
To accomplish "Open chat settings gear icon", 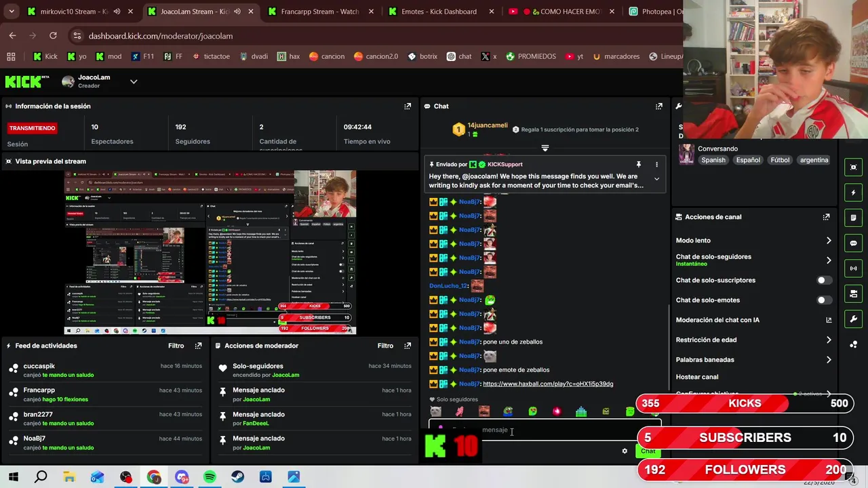I will coord(625,451).
